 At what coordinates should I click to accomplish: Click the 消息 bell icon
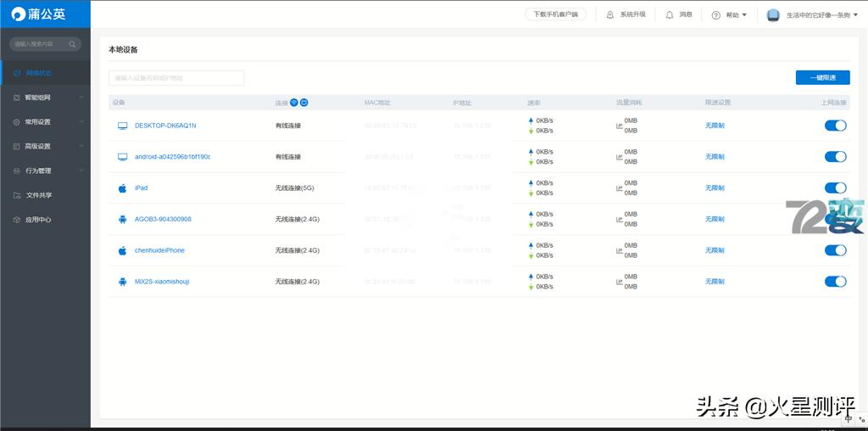[670, 15]
